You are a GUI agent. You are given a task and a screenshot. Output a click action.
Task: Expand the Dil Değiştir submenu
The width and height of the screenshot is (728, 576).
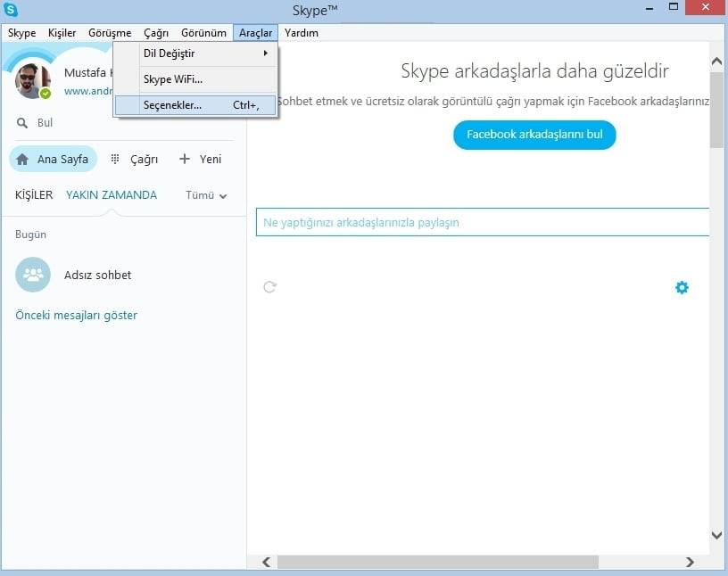(x=196, y=53)
